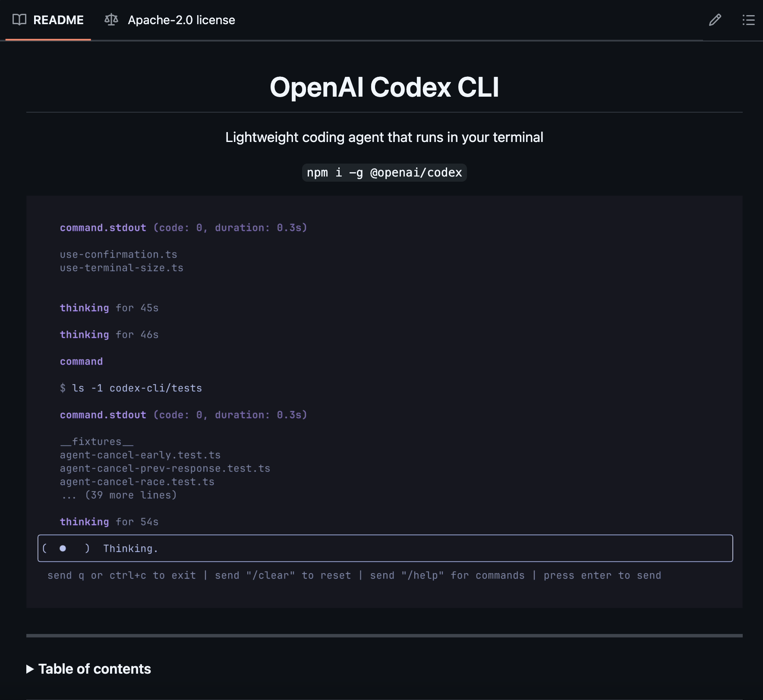The height and width of the screenshot is (700, 763).
Task: Select the 'thinking for 45s' entry
Action: click(109, 308)
